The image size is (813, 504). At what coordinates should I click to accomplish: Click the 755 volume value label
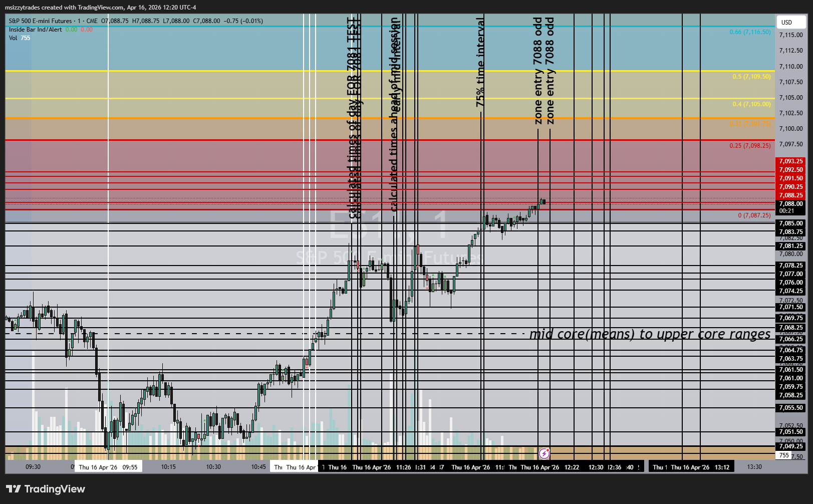(x=784, y=455)
